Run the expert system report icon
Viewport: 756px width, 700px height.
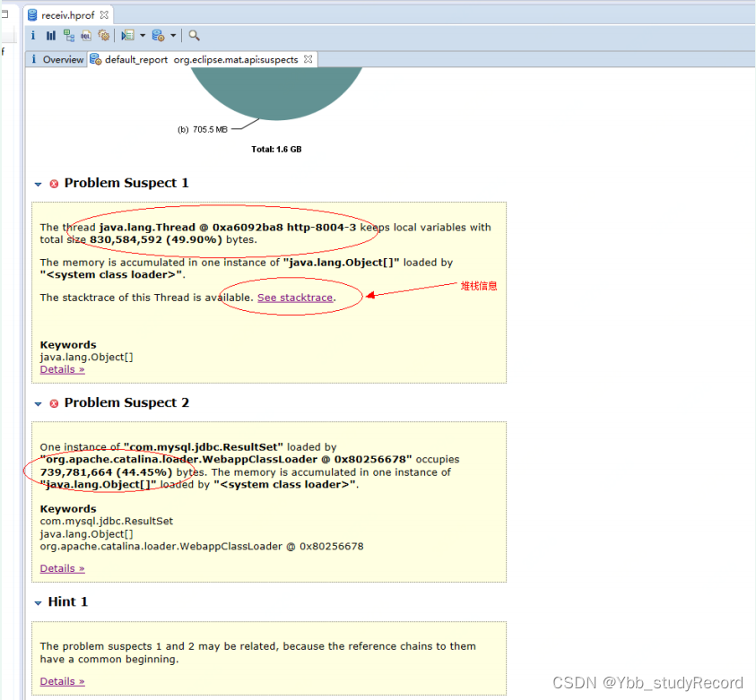point(127,35)
